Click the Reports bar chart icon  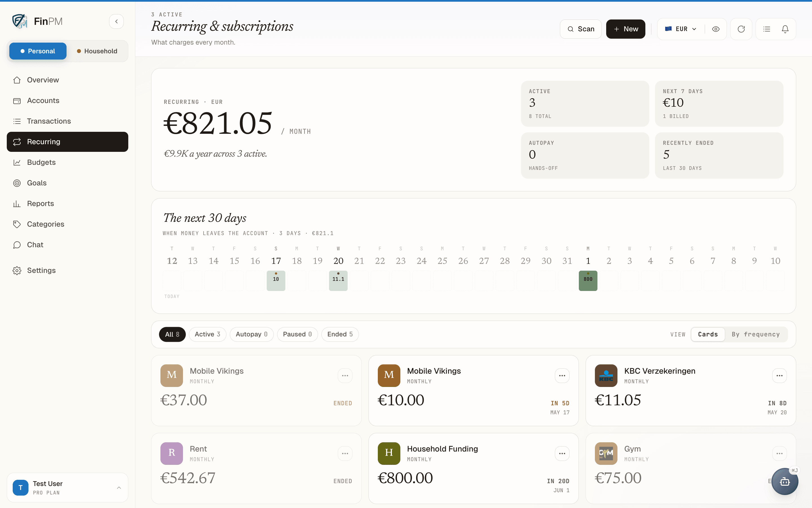[x=17, y=203]
